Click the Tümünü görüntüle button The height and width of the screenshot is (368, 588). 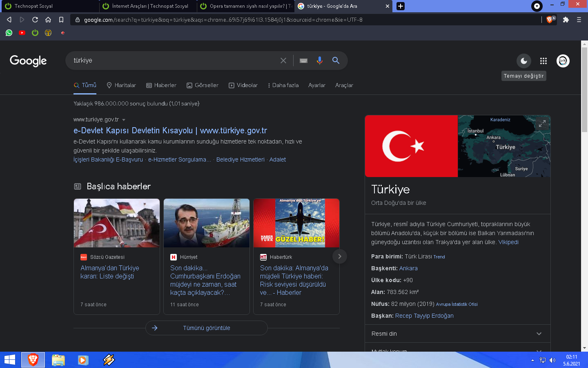point(206,328)
